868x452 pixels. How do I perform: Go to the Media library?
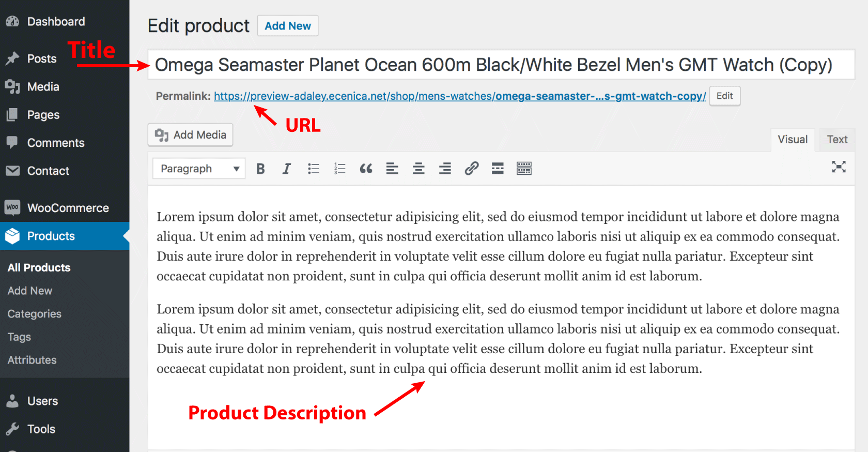click(65, 87)
